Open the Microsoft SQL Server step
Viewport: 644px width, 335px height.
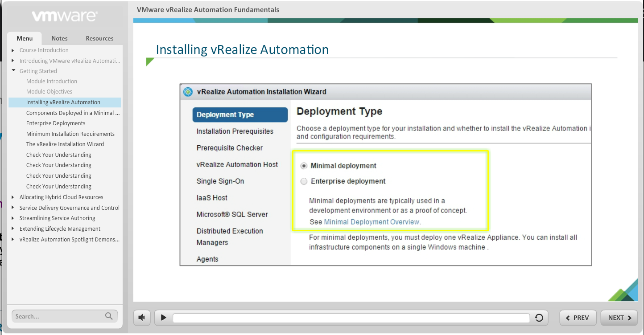pyautogui.click(x=232, y=214)
